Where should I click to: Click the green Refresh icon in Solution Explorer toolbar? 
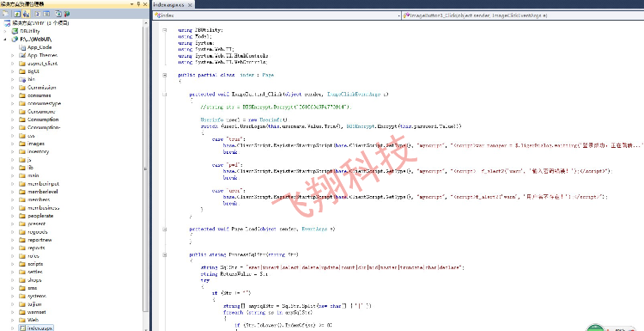[17, 14]
